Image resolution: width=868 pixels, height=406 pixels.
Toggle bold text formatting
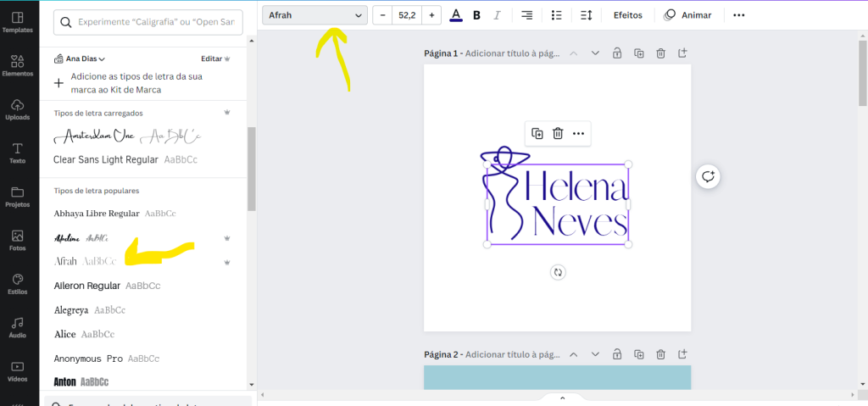476,15
